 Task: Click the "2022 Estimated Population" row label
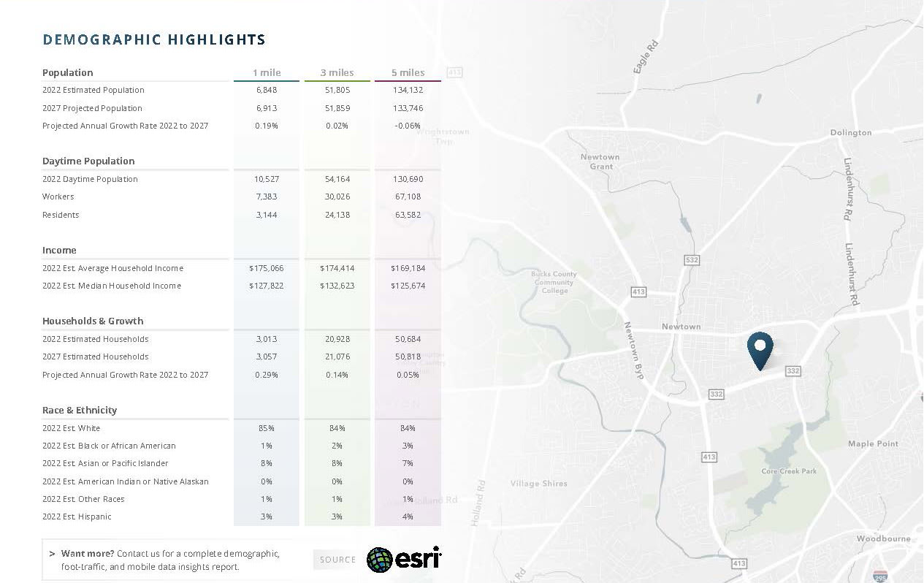pos(93,90)
